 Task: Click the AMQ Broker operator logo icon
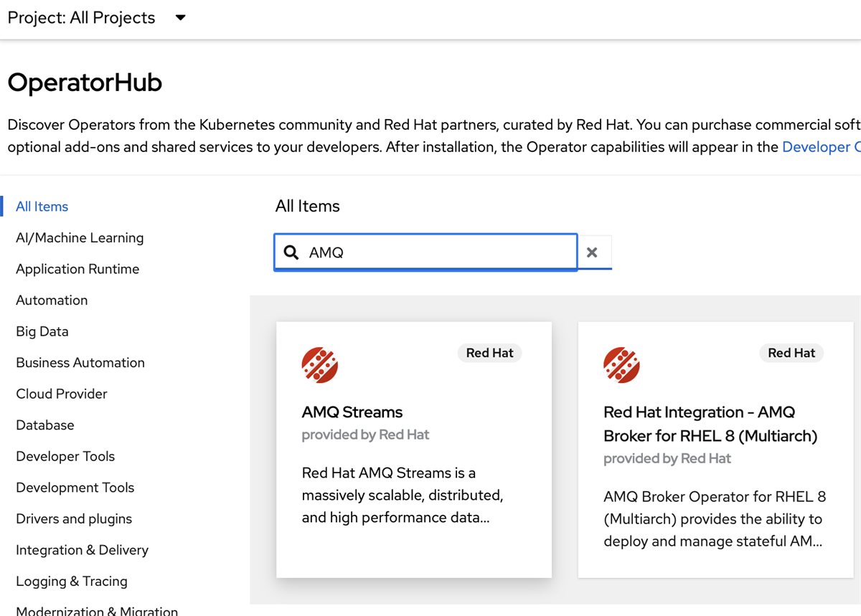621,365
